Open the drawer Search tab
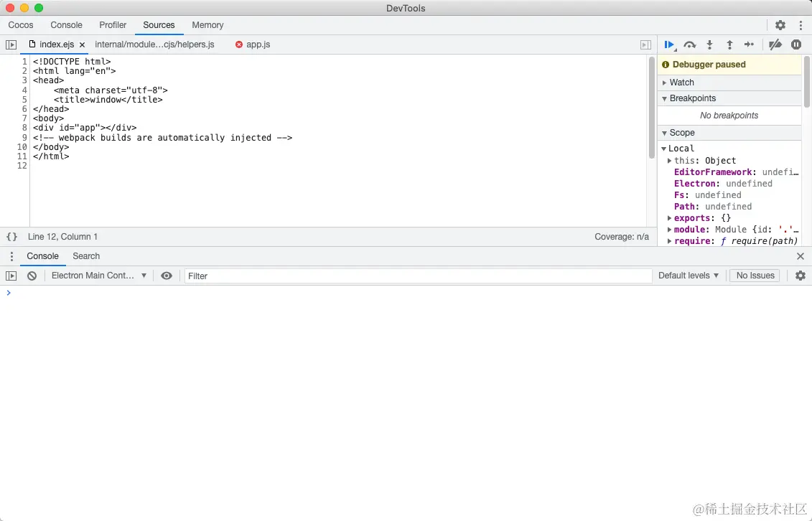 (86, 256)
